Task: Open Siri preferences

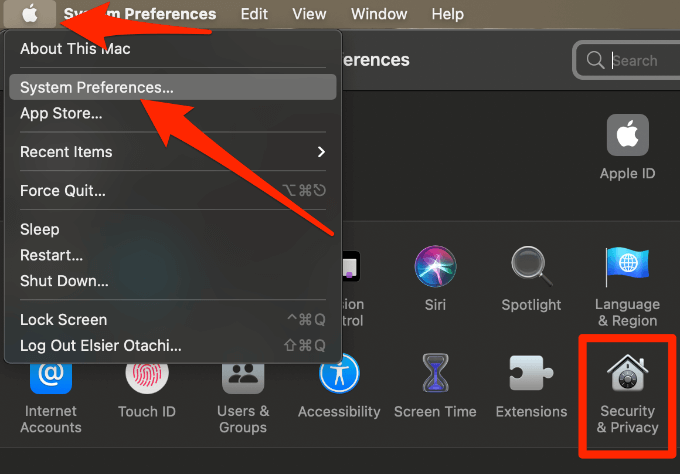Action: click(x=435, y=279)
